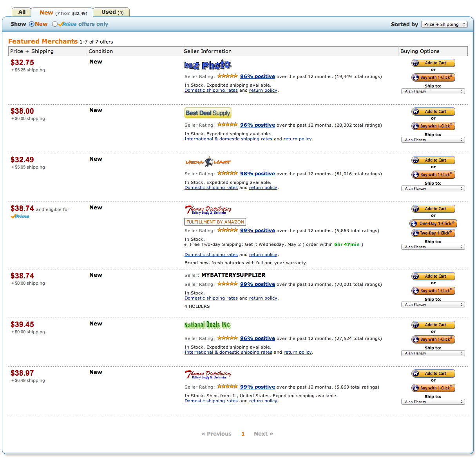This screenshot has width=476, height=458.
Task: Switch to the All offers tab
Action: point(22,12)
